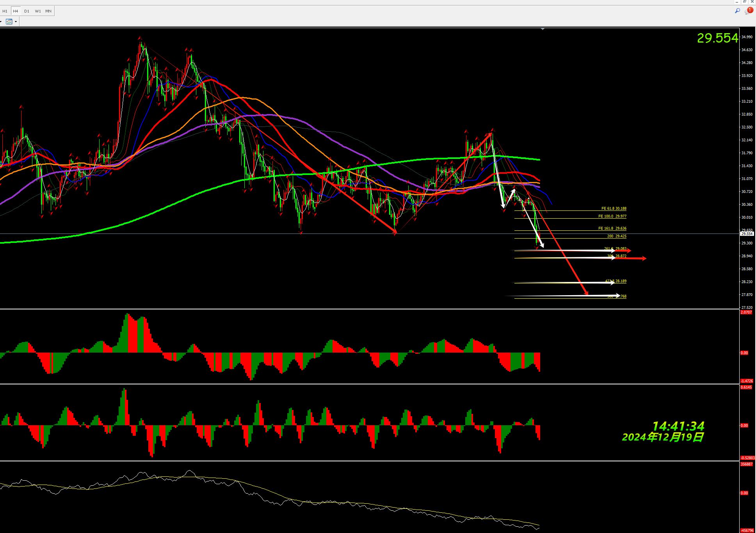Minimize the inner chart window
756x533 pixels.
point(737,2)
